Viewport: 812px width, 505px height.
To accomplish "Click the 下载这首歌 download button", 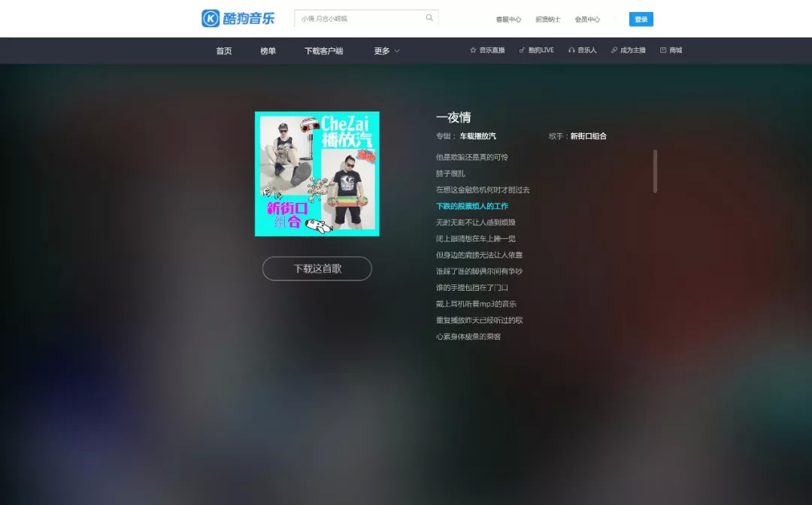I will point(317,268).
